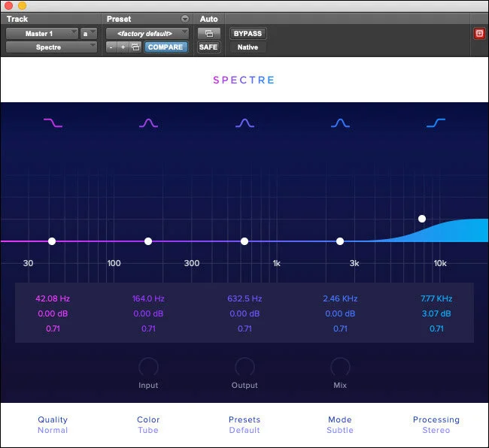This screenshot has height=448, width=489.
Task: Click the 0.71 Q value under 164.0 Hz
Action: click(x=148, y=328)
